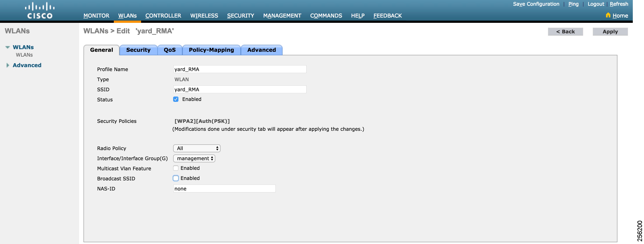Click the Ping link
This screenshot has width=644, height=244.
(x=573, y=4)
